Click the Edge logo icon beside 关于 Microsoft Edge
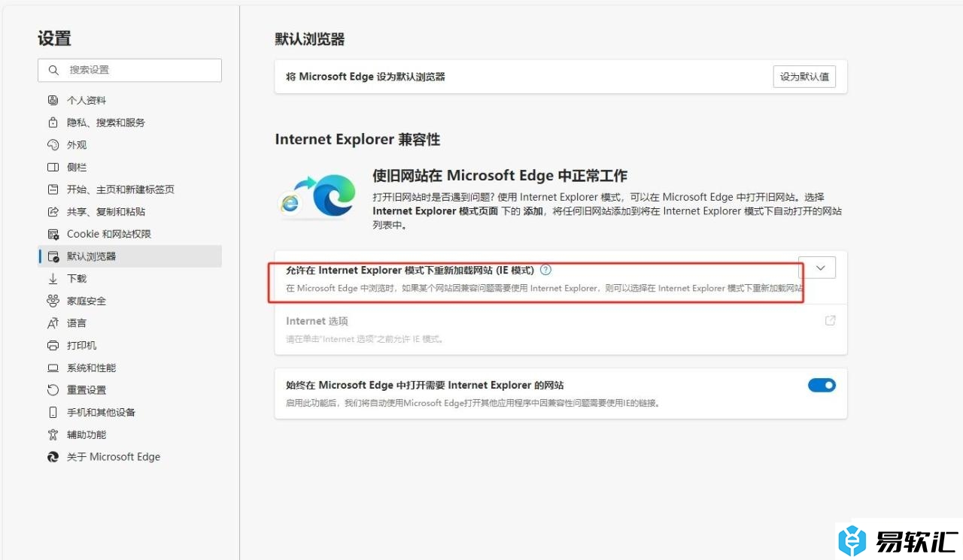 [53, 457]
